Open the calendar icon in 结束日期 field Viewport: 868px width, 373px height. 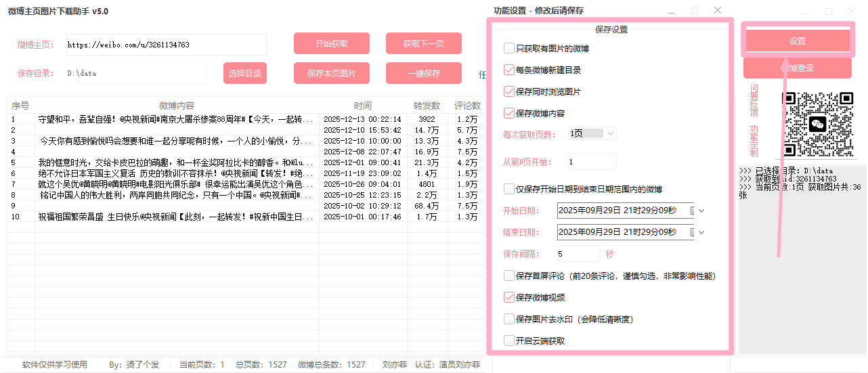coord(692,232)
